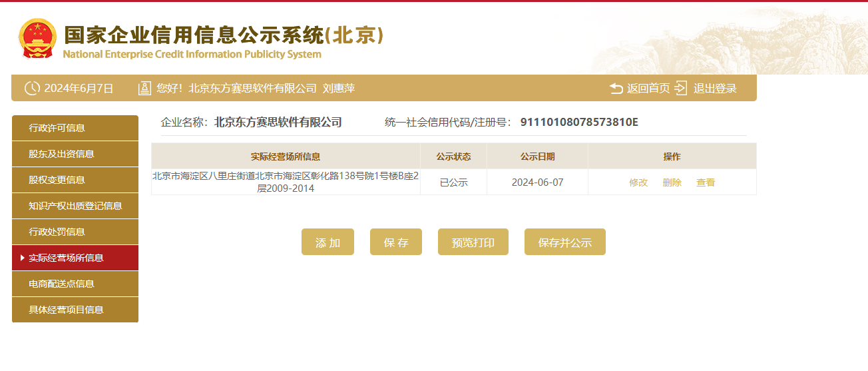868x371 pixels.
Task: Click the address cell 北京市海淀区八里庄街道
Action: [286, 183]
